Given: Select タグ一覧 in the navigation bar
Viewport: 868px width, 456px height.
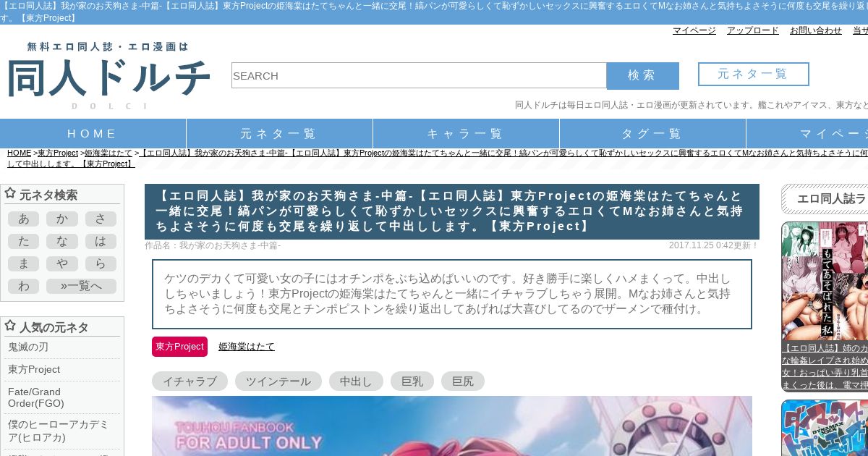Looking at the screenshot, I should pyautogui.click(x=652, y=134).
